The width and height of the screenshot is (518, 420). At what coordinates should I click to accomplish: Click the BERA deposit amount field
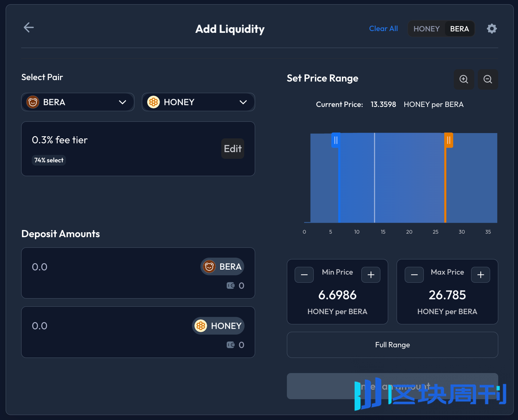138,273
